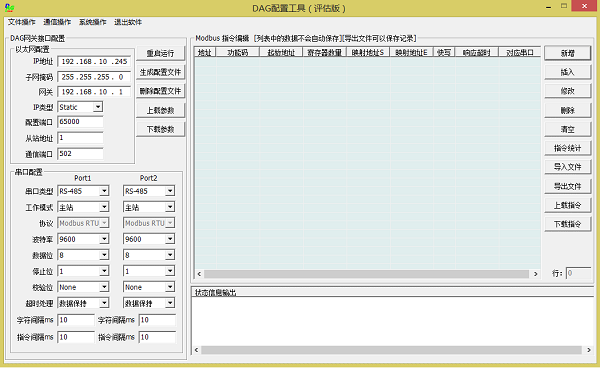This screenshot has height=368, width=600.
Task: Click the 上载参数 button
Action: [160, 110]
